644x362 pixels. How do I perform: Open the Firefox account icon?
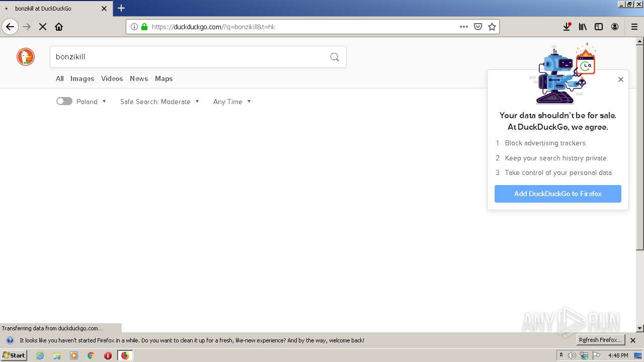[x=615, y=27]
